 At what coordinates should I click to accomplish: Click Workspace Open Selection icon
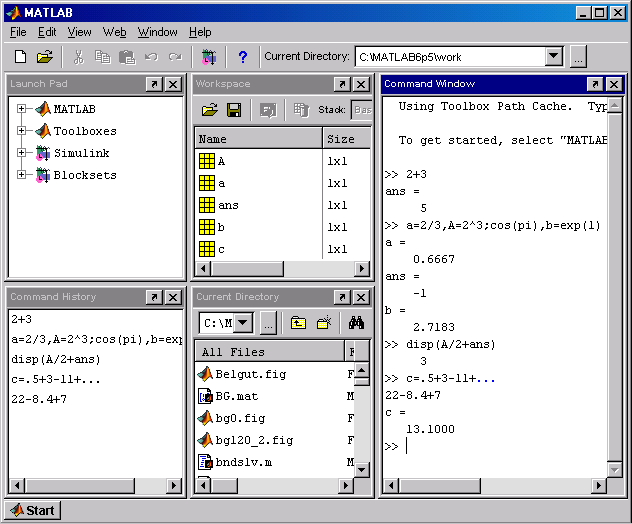(x=268, y=110)
